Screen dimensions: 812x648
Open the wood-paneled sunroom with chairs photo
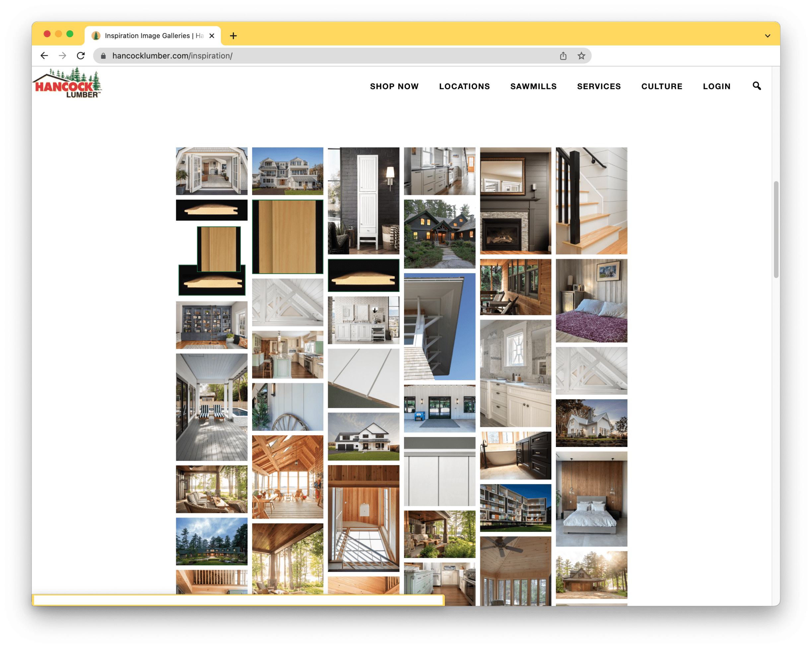point(515,287)
